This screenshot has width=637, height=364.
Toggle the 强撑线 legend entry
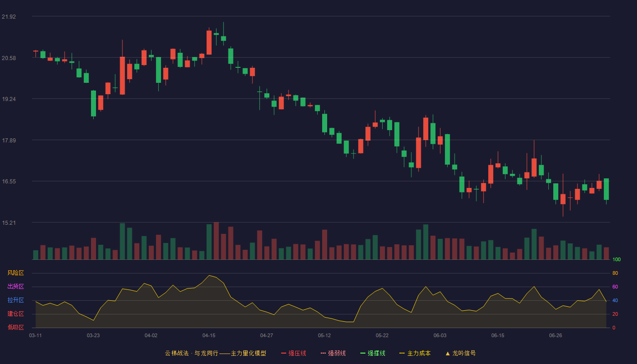[x=373, y=353]
